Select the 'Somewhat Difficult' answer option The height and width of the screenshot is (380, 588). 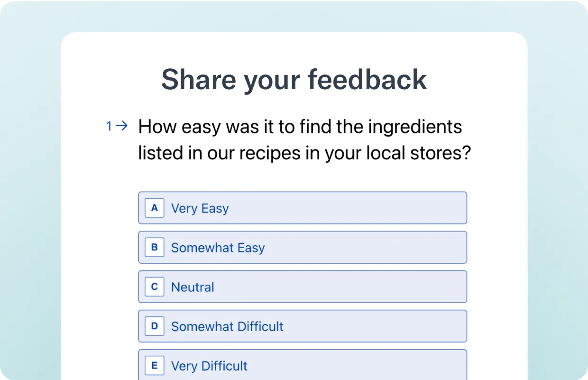[x=303, y=326]
